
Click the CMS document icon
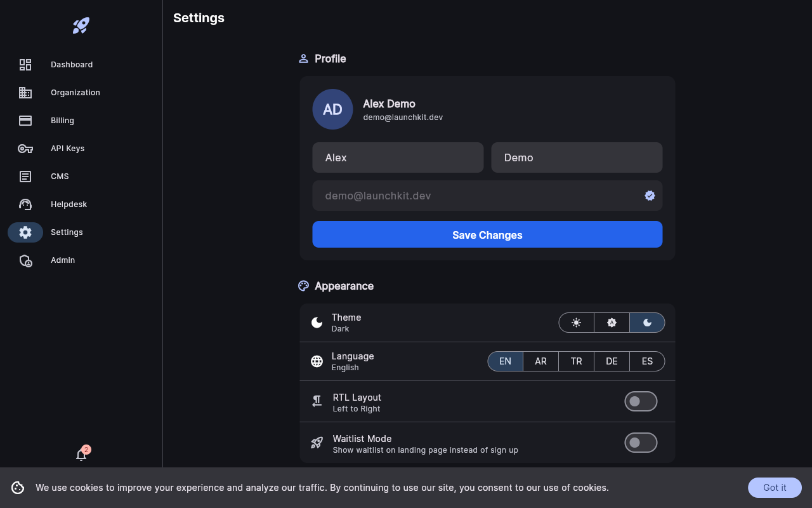25,177
